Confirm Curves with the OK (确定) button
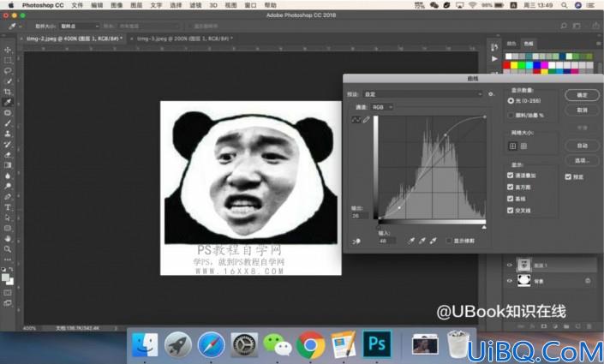The image size is (604, 364). point(582,95)
